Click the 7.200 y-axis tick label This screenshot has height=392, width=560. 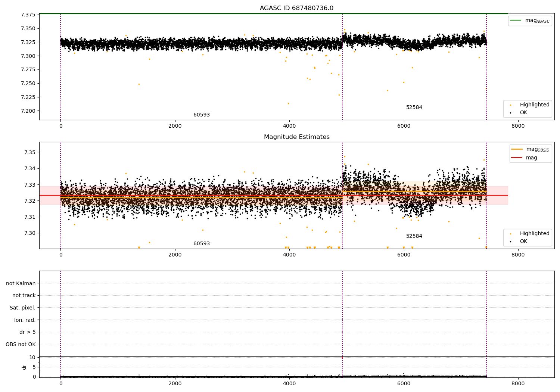tap(28, 111)
